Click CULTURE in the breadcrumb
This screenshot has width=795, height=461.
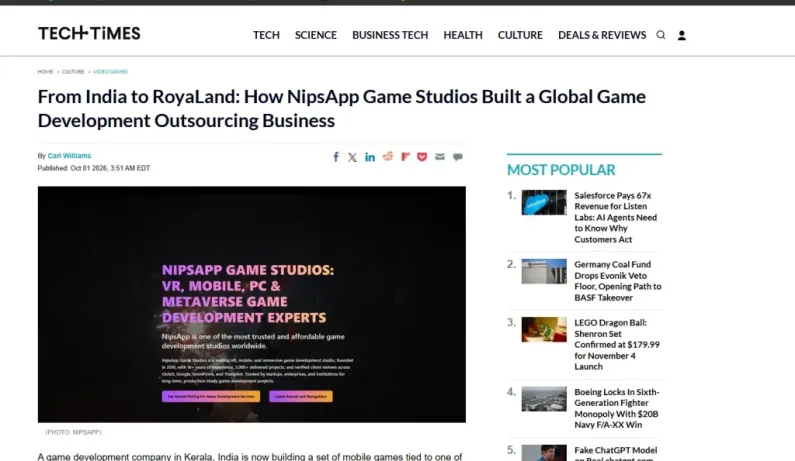pos(73,72)
